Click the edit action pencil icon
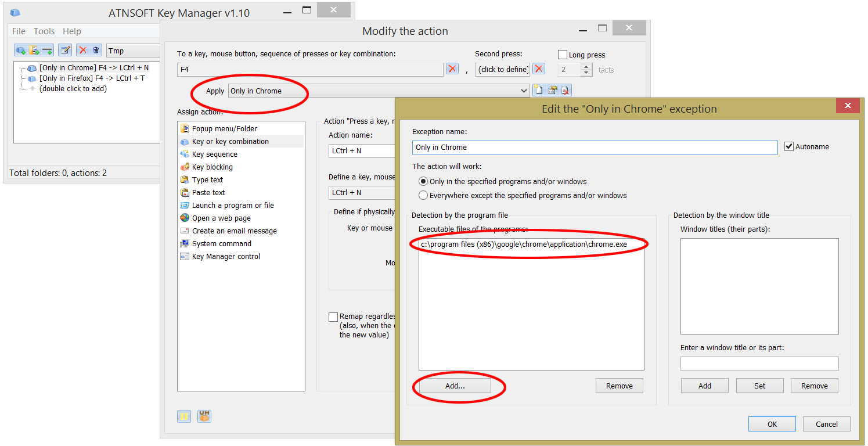The width and height of the screenshot is (868, 446). tap(66, 51)
